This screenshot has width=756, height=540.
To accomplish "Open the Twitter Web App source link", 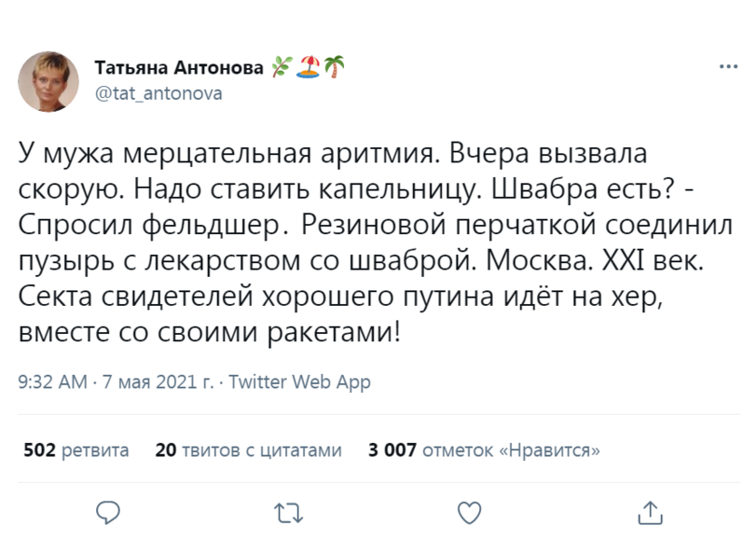I will pos(299,382).
